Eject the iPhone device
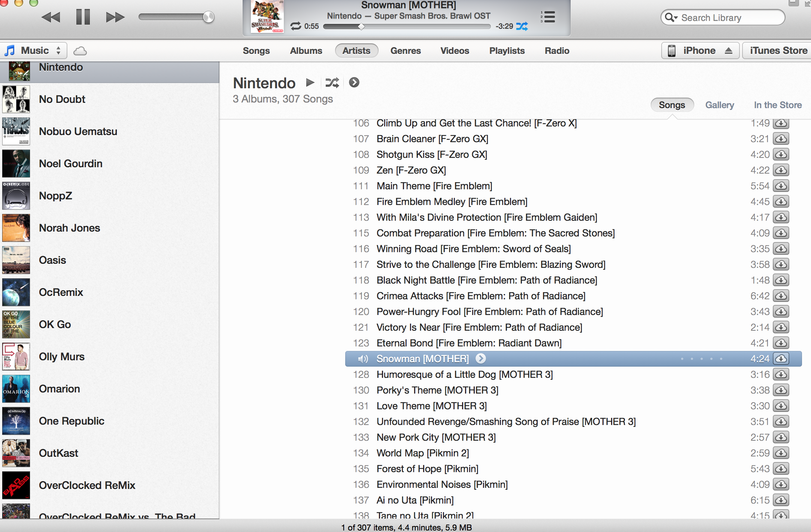Screen dimensions: 811x532 [x=728, y=51]
